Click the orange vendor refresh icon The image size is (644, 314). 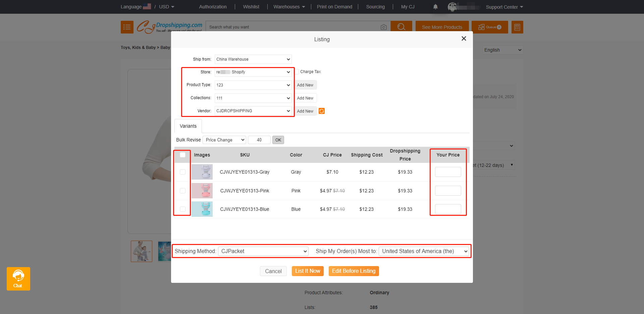pyautogui.click(x=321, y=111)
